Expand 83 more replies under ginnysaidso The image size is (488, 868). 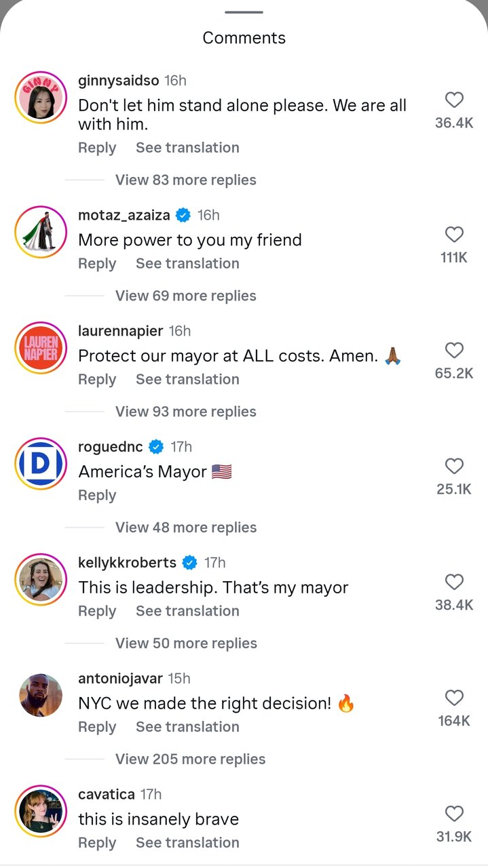[186, 180]
